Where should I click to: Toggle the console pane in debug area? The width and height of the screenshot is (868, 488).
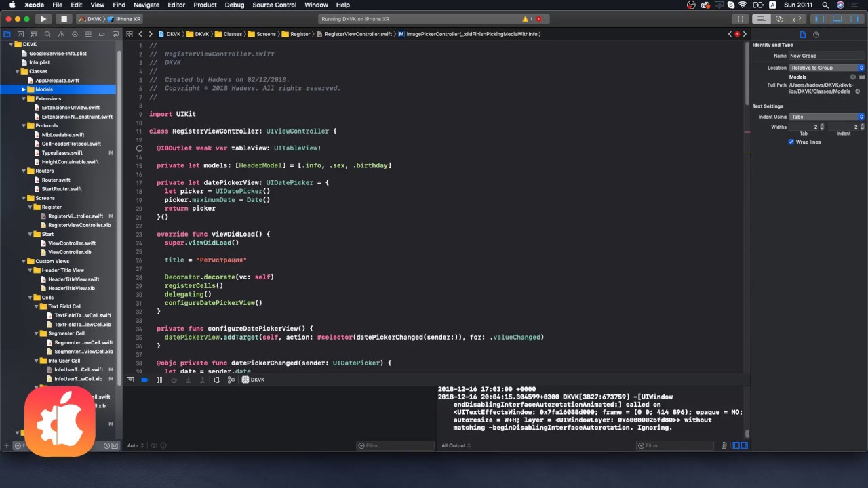point(744,445)
